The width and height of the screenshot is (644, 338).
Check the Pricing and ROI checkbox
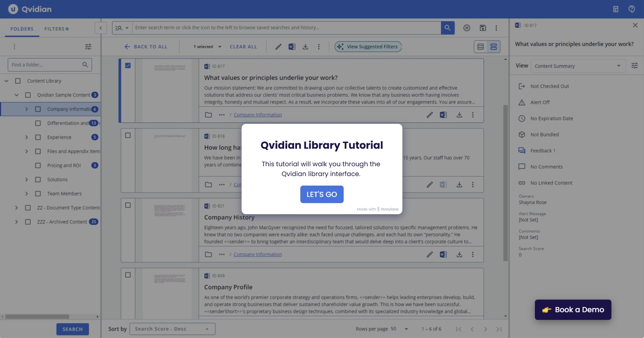38,166
